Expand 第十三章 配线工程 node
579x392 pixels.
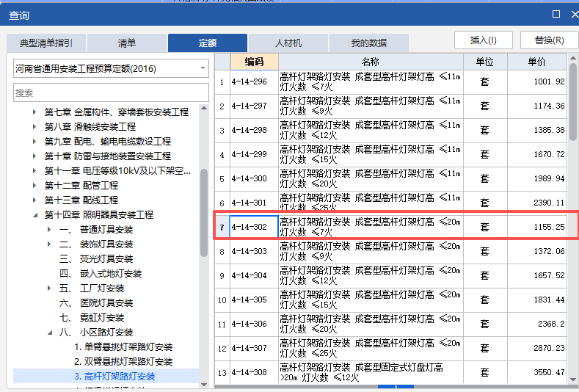point(34,200)
